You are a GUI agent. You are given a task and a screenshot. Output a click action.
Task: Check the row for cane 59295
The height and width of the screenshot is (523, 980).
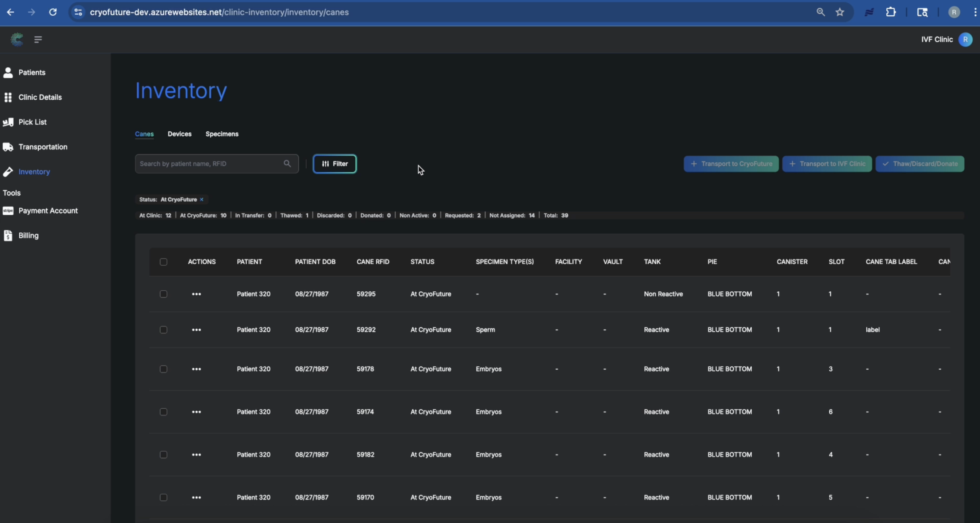[x=163, y=294]
